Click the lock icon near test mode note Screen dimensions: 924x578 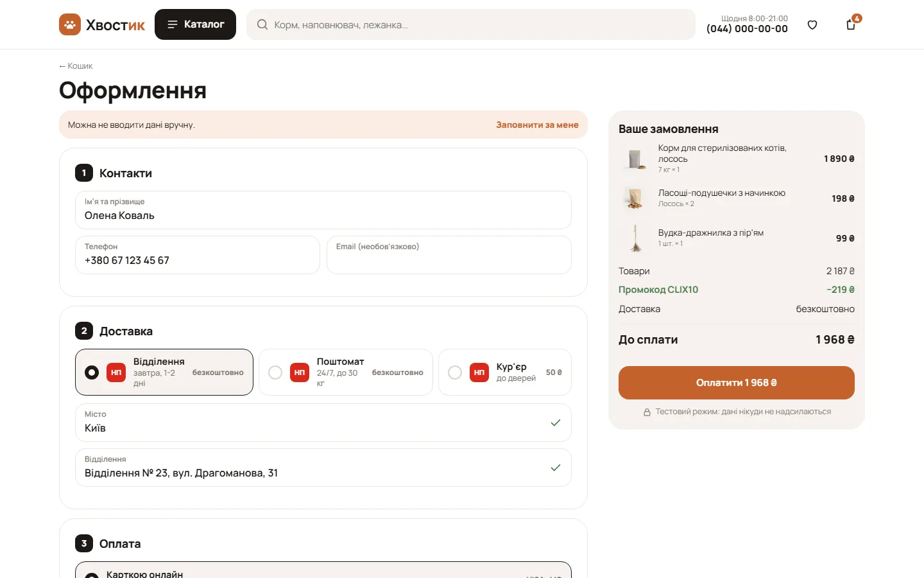[647, 412]
